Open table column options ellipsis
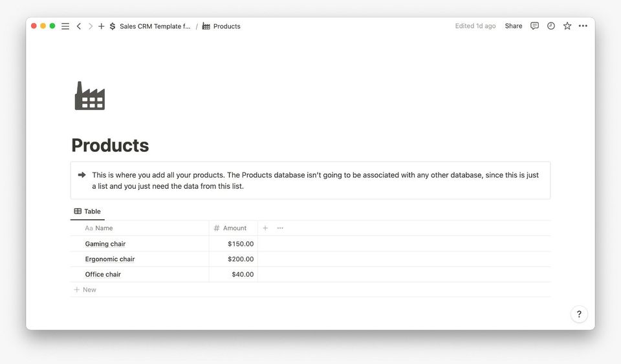 pyautogui.click(x=280, y=228)
